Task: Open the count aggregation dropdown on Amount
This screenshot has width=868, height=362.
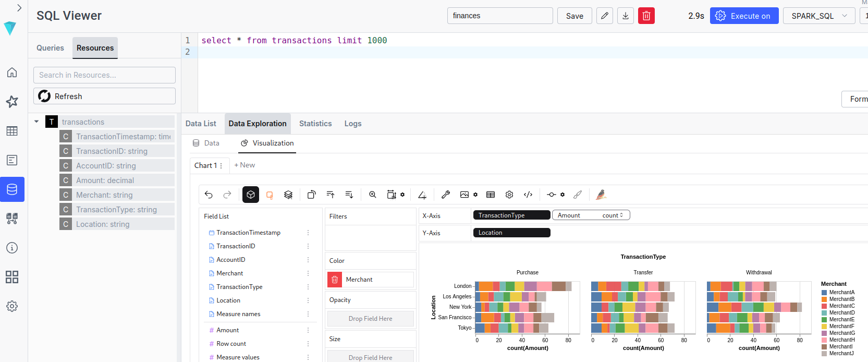Action: [x=613, y=215]
